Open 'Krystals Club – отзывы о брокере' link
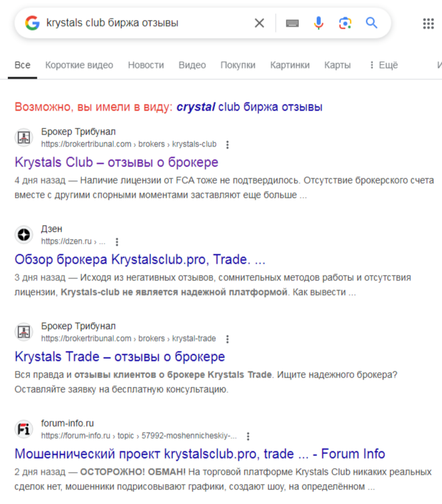 pyautogui.click(x=116, y=162)
